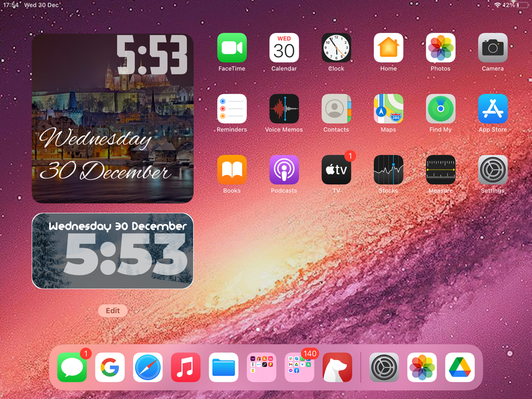Screen dimensions: 532x399
Task: Open recent Settings app in the dock
Action: [x=384, y=368]
